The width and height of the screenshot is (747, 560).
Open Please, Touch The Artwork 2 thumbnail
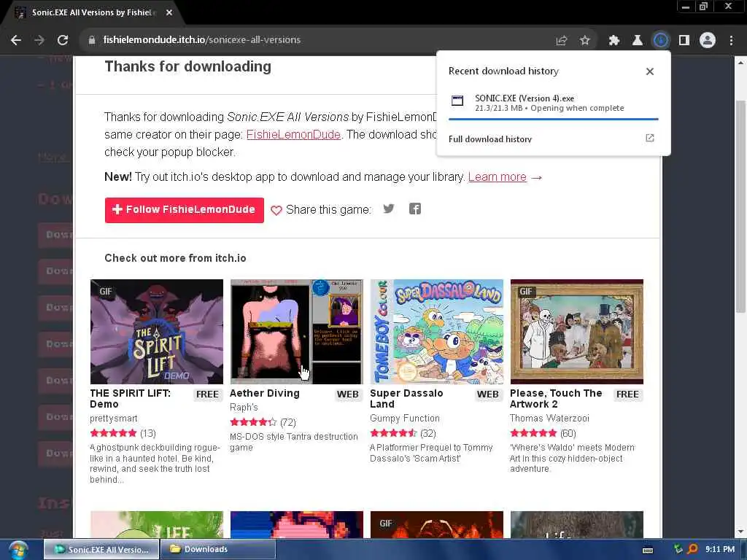coord(577,332)
